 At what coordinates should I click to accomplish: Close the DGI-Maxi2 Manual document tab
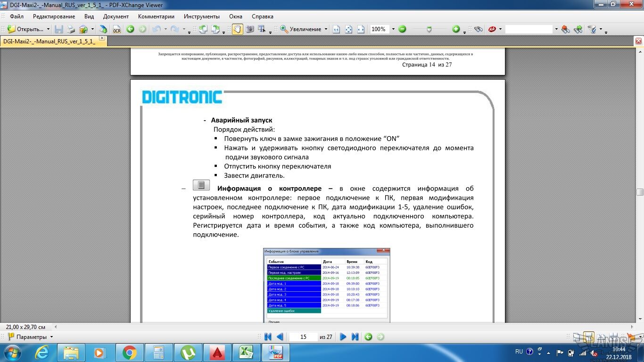102,38
